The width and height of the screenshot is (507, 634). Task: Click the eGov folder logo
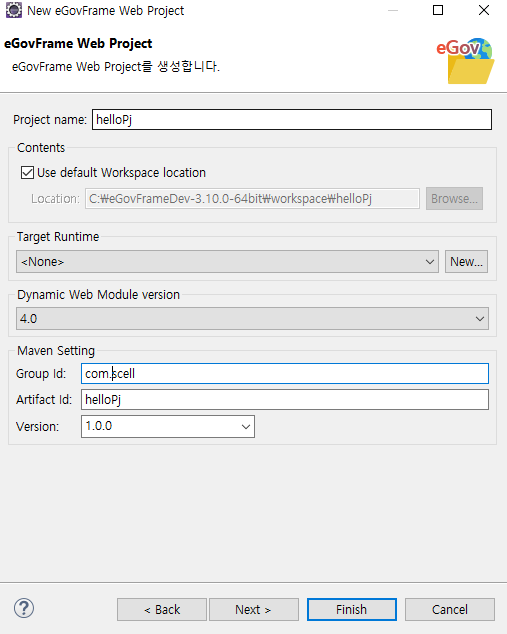(x=465, y=61)
